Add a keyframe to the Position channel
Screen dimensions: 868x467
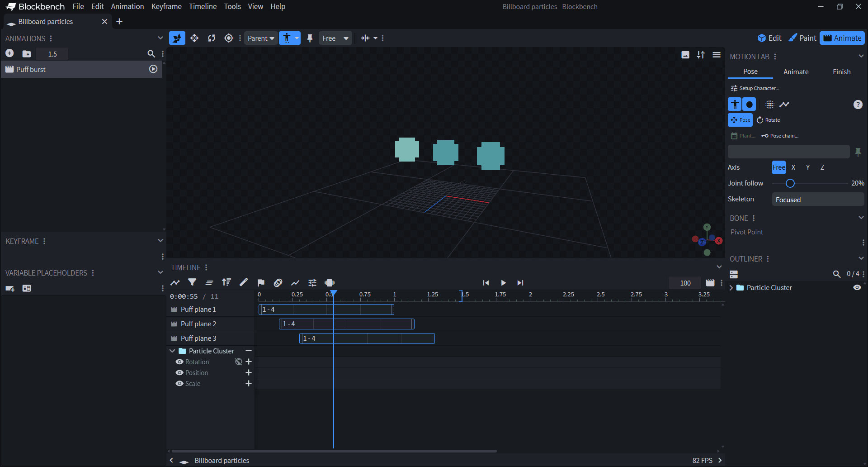click(x=248, y=372)
